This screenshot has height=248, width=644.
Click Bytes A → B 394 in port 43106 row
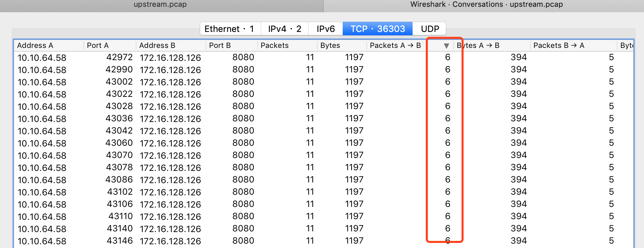519,204
